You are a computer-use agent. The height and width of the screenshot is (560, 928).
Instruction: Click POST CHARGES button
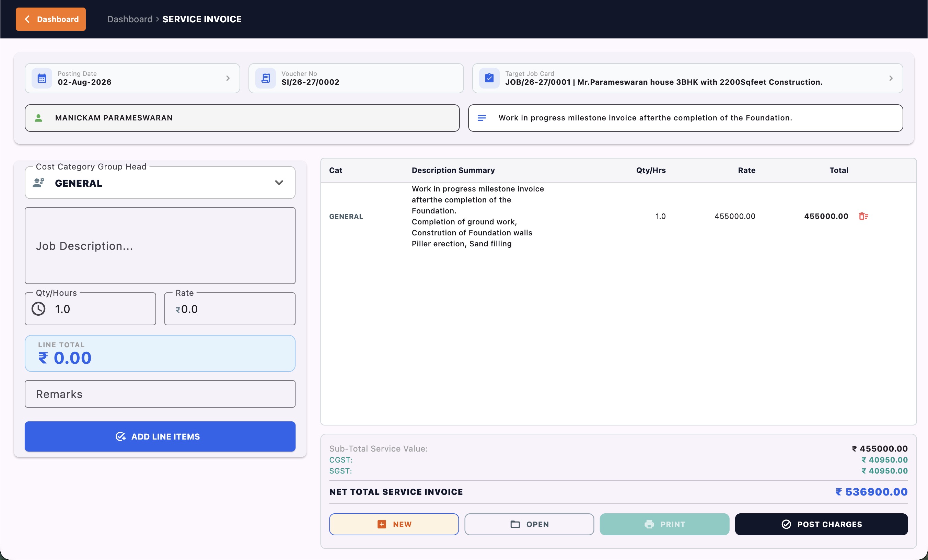click(x=821, y=524)
